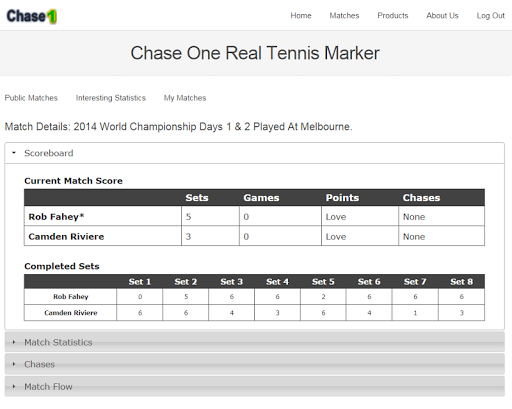Select Rob Fahey row in match score
The width and height of the screenshot is (512, 409).
coord(254,216)
